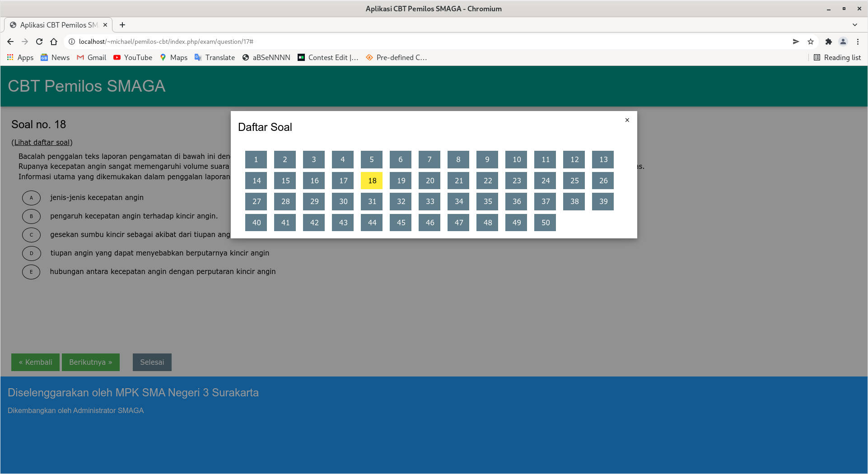The width and height of the screenshot is (868, 474).
Task: Pick answer option E radio circle
Action: (31, 272)
